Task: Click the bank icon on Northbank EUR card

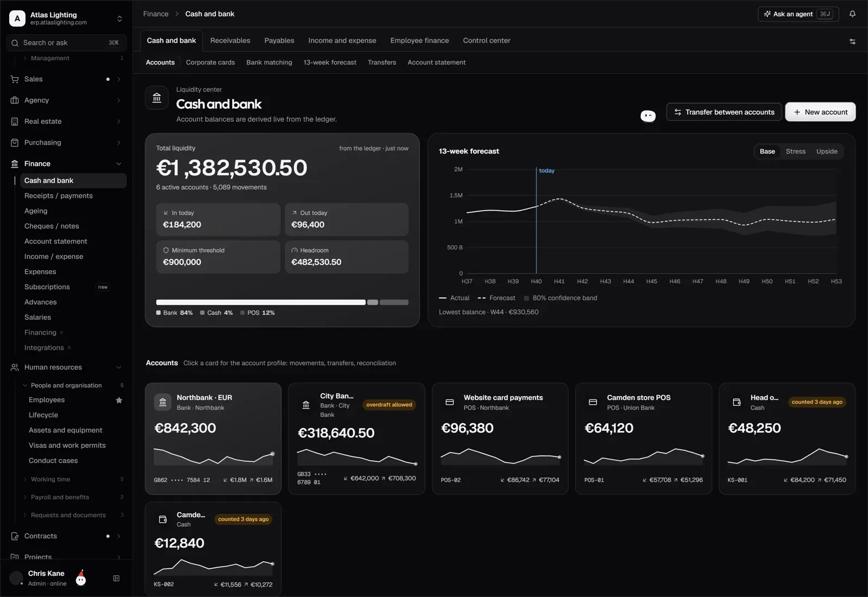Action: click(x=163, y=402)
